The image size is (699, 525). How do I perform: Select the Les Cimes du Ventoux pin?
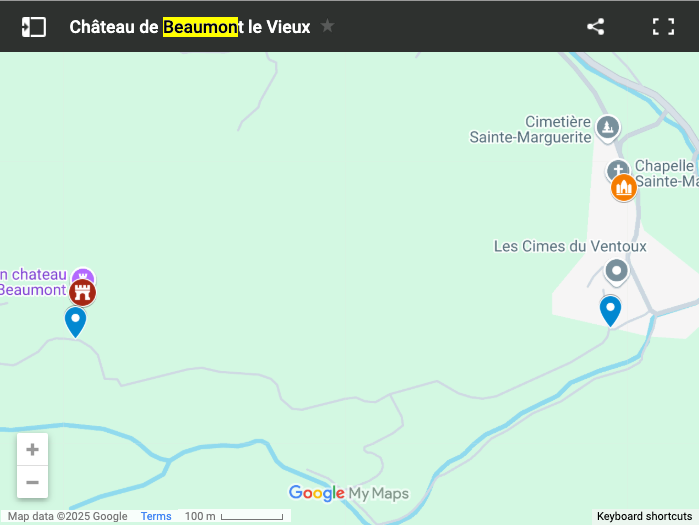(x=617, y=272)
